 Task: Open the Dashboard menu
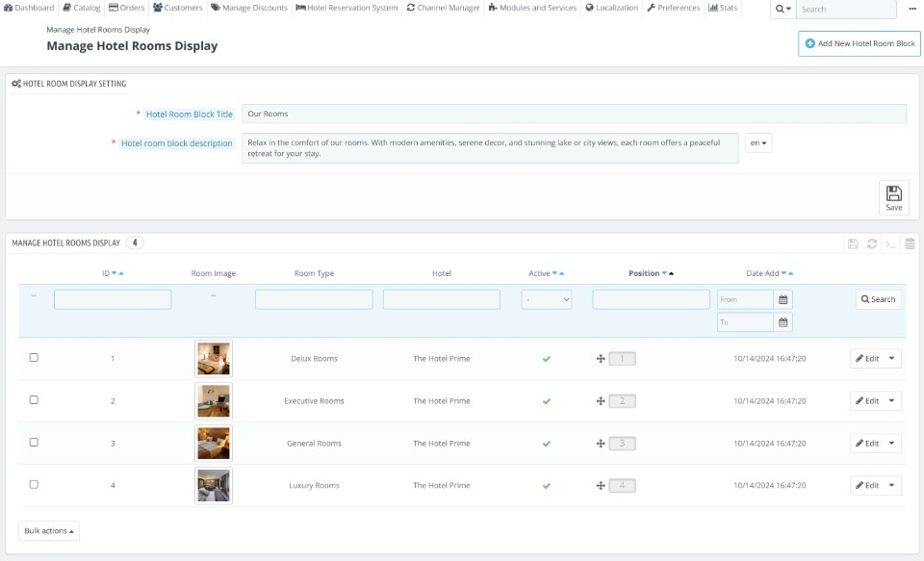point(29,8)
